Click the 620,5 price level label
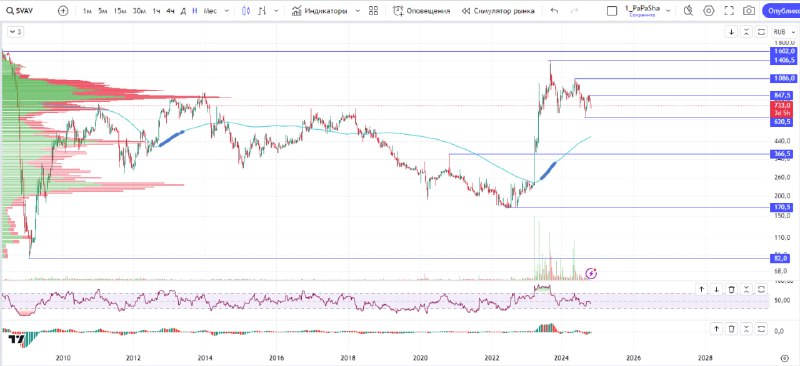The width and height of the screenshot is (800, 366). point(783,123)
